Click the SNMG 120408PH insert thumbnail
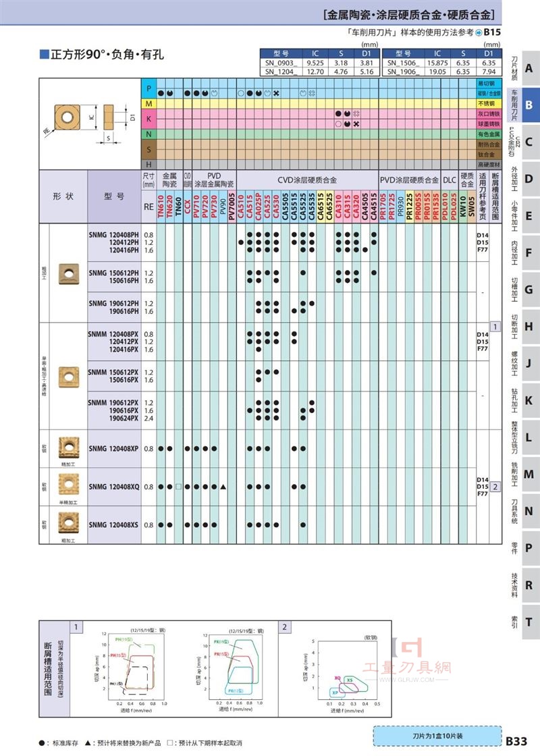Image resolution: width=540 pixels, height=756 pixels. click(x=68, y=273)
